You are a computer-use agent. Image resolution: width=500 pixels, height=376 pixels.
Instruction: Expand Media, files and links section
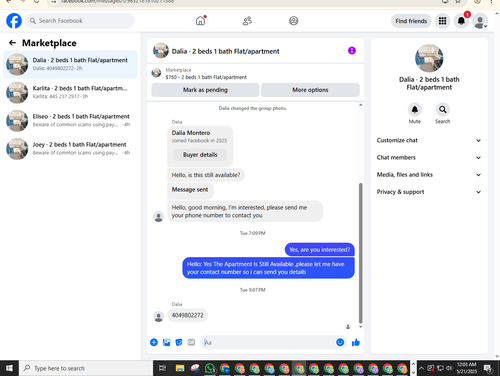429,175
